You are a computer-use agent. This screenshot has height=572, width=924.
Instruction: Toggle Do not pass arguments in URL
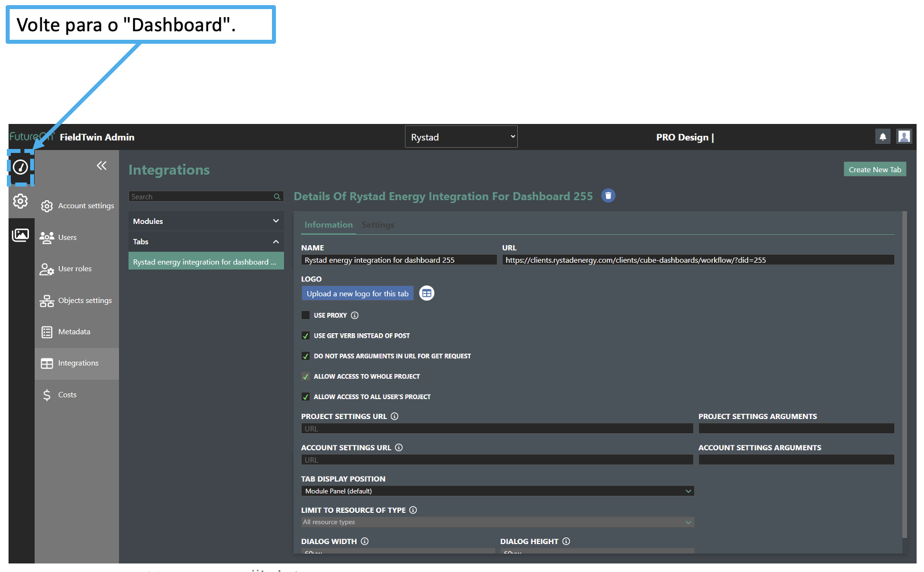(x=306, y=356)
